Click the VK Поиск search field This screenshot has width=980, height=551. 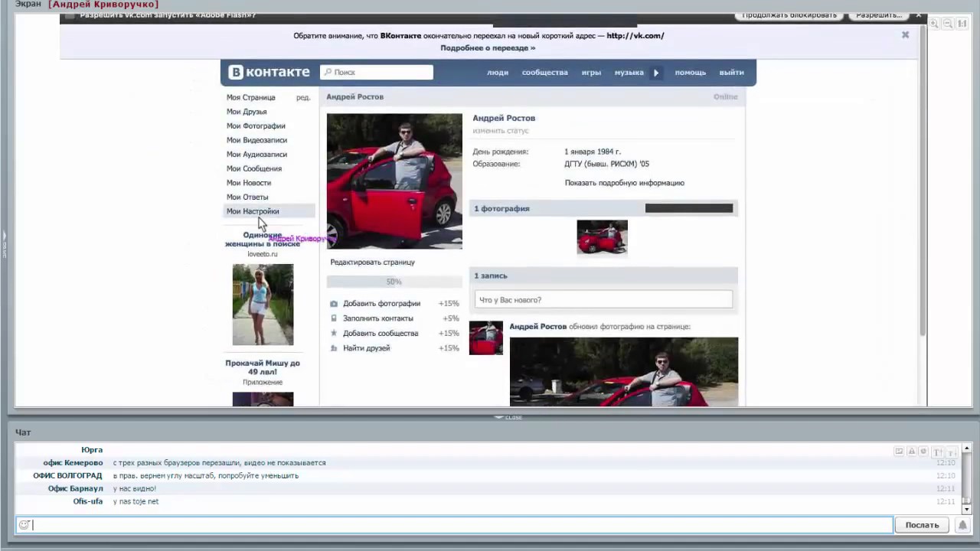[377, 72]
